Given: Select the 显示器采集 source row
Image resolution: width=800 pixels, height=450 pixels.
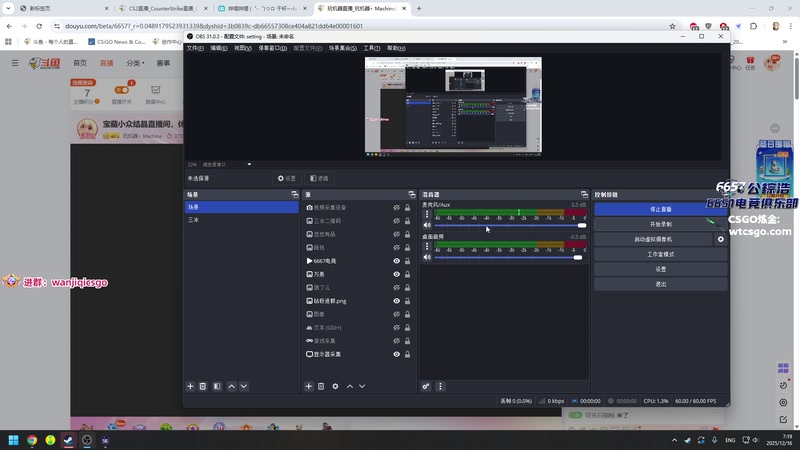Looking at the screenshot, I should point(358,354).
